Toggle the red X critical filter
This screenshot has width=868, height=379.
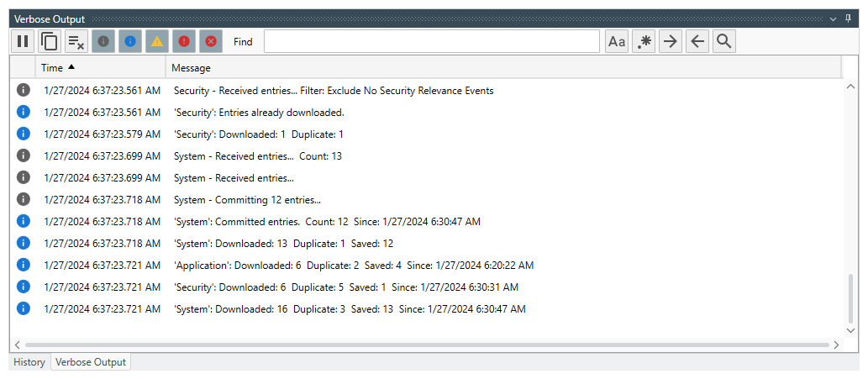pos(211,41)
